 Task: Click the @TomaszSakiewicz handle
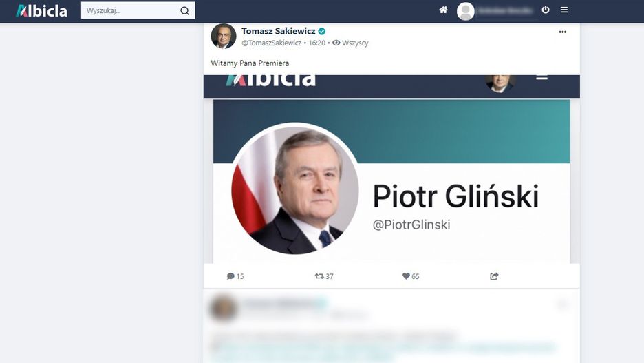pos(272,43)
